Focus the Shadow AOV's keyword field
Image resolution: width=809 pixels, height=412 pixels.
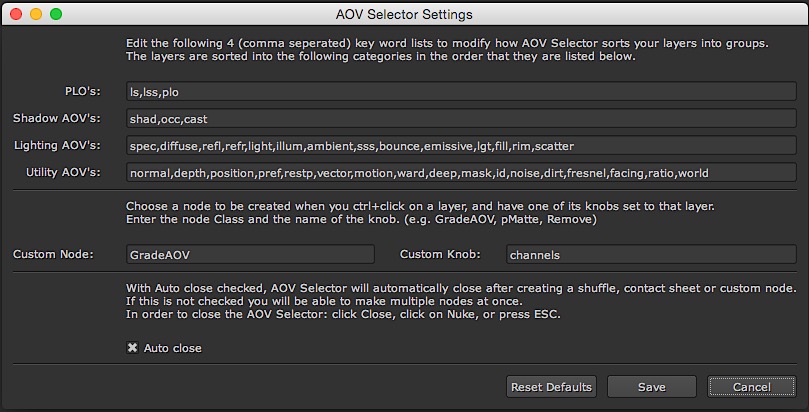[x=460, y=119]
